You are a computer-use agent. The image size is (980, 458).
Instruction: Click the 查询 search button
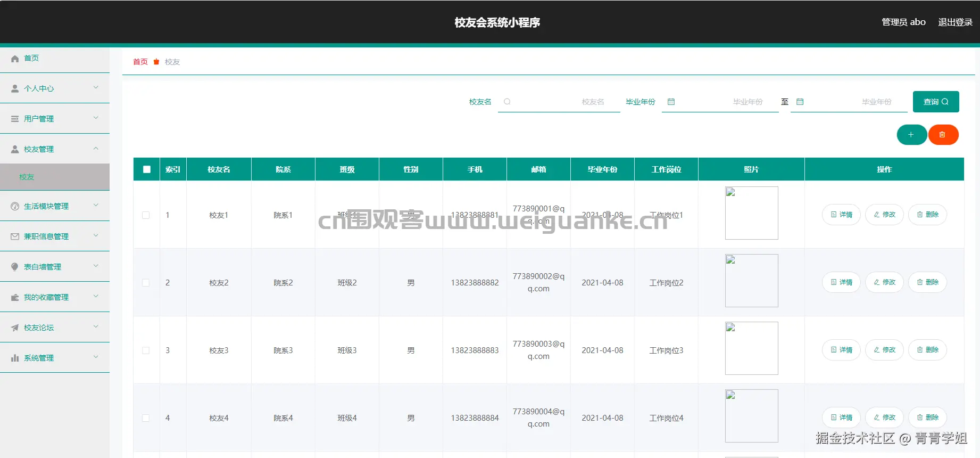(x=936, y=102)
